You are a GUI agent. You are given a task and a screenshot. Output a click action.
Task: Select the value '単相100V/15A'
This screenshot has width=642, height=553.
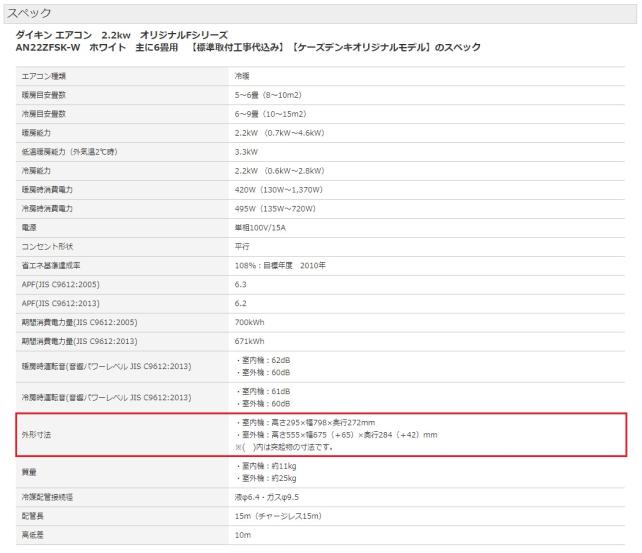coord(260,228)
